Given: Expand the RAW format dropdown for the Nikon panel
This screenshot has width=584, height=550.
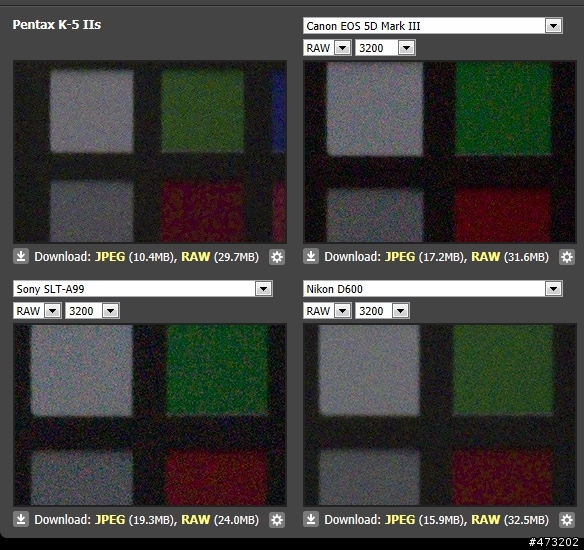Looking at the screenshot, I should click(x=327, y=311).
